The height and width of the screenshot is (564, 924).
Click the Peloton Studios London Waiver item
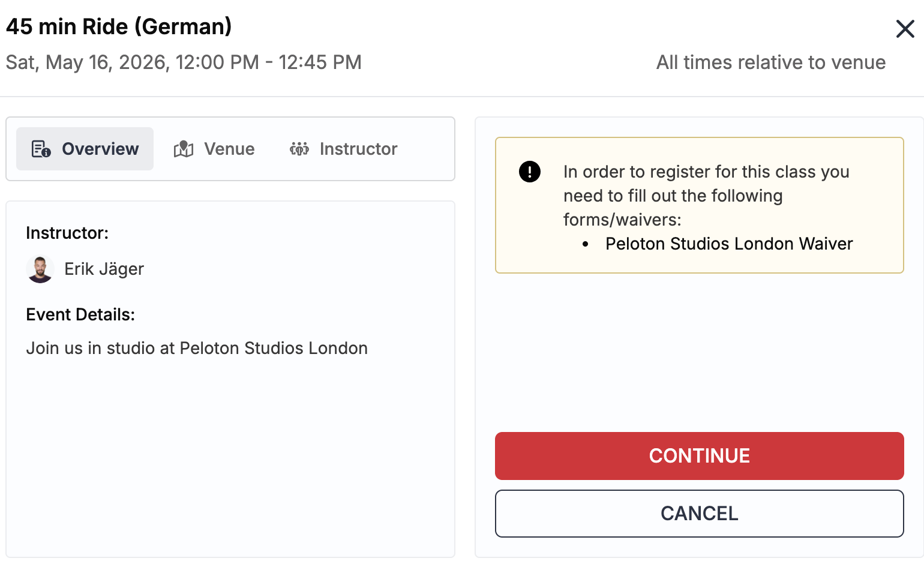(728, 244)
